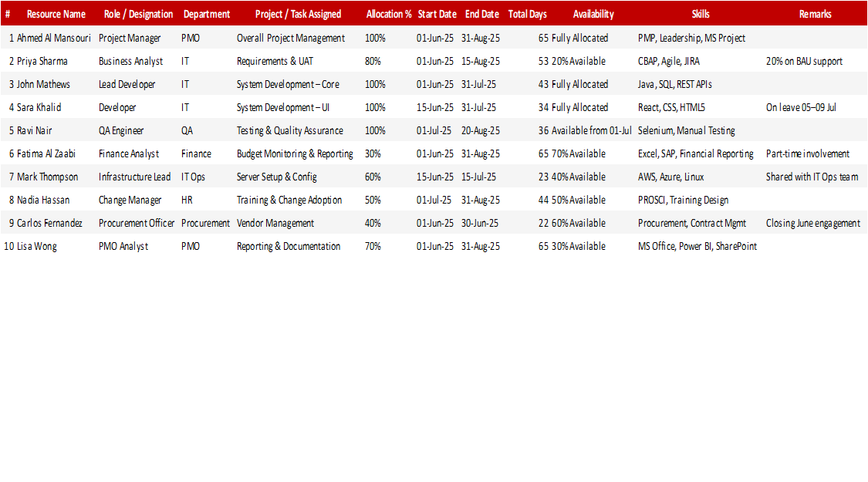The width and height of the screenshot is (868, 482).
Task: Click the 'Vendor Management' cell
Action: [x=275, y=224]
